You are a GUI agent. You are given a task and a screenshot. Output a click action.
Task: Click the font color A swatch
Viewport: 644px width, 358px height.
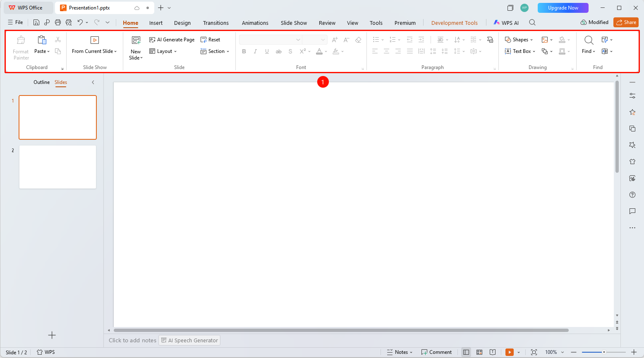(319, 51)
